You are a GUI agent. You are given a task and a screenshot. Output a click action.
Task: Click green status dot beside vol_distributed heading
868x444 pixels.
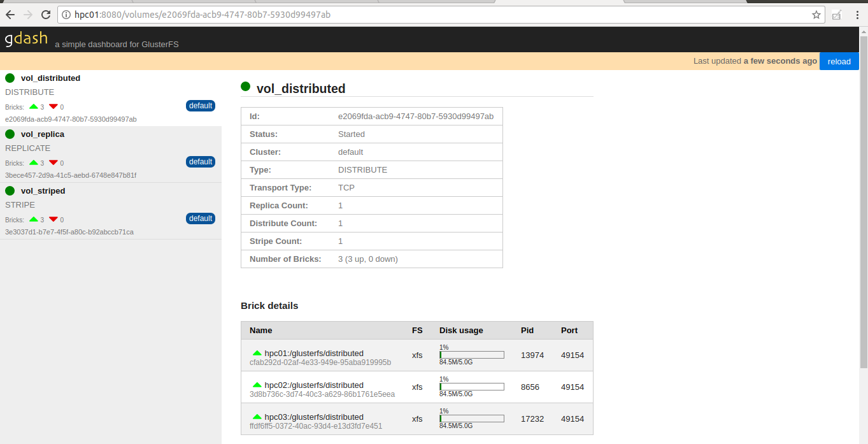click(x=246, y=87)
